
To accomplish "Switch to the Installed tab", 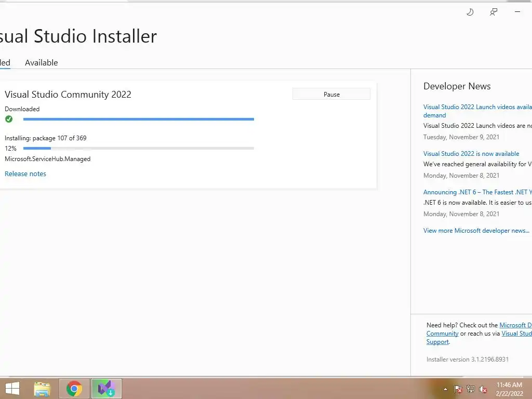I will click(5, 63).
